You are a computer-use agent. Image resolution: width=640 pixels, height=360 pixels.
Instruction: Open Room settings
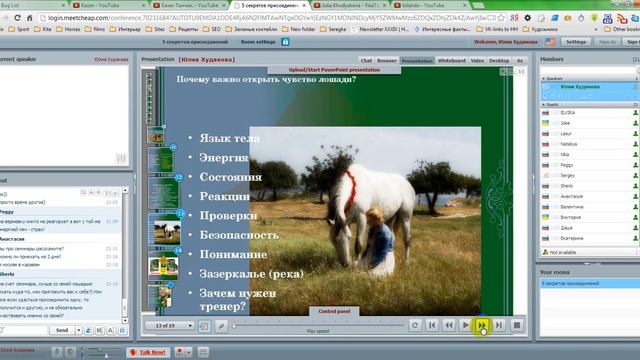258,42
